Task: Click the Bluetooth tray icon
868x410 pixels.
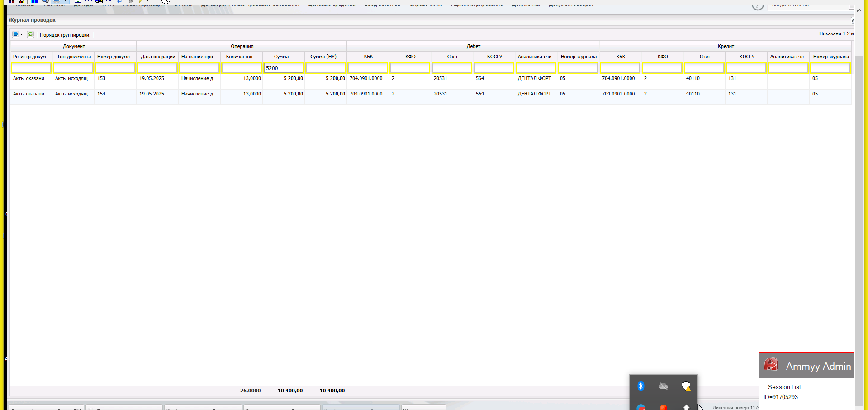Action: tap(640, 386)
